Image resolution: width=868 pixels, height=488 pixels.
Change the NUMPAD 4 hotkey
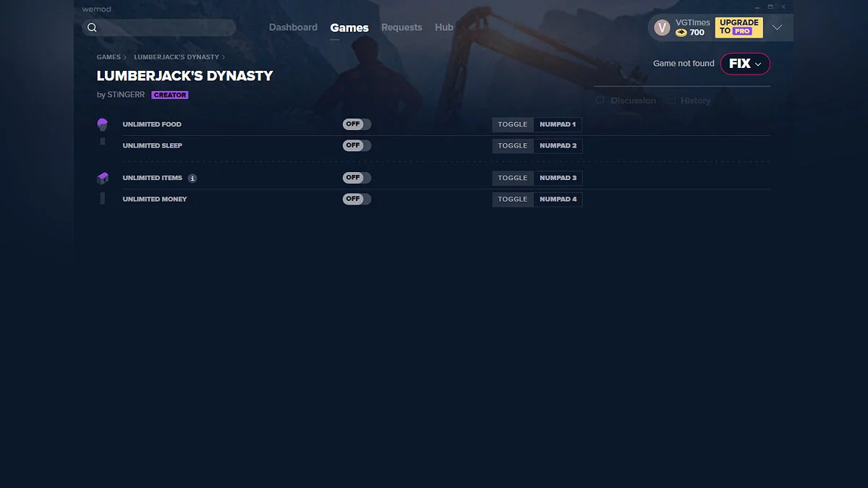(x=558, y=199)
